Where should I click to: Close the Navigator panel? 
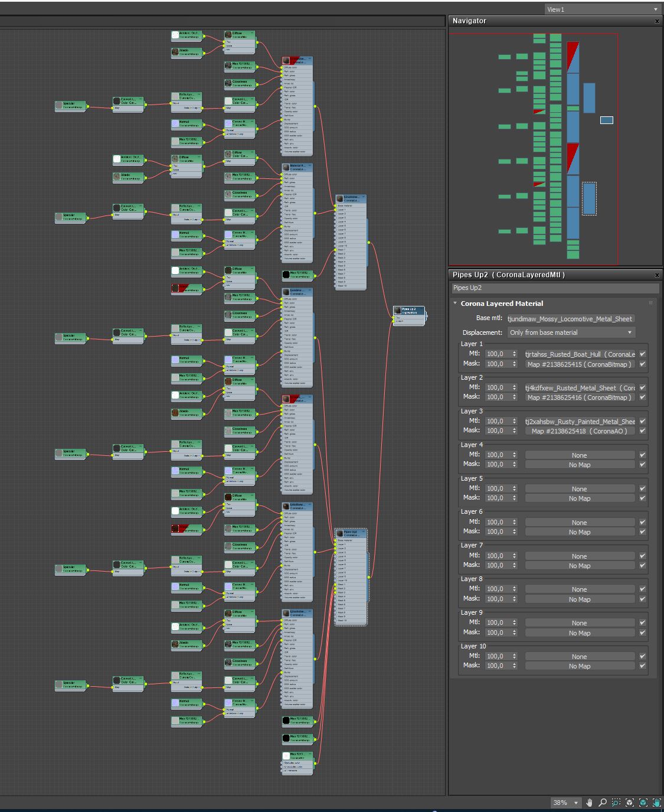point(657,21)
